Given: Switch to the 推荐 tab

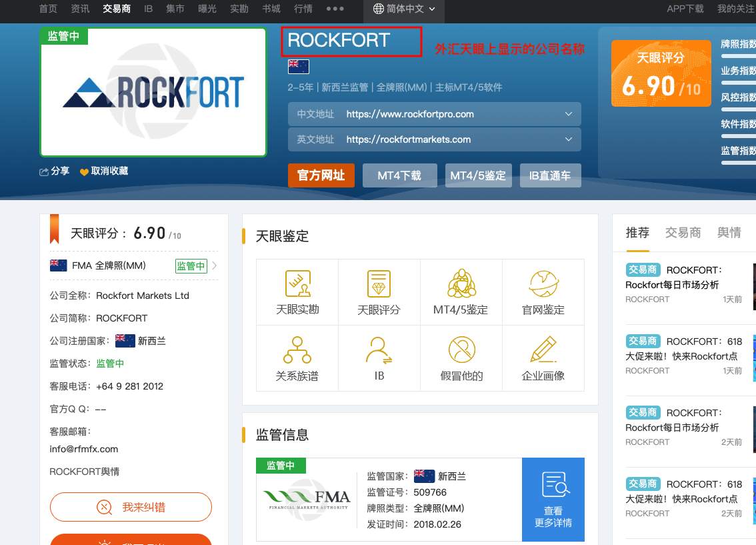Looking at the screenshot, I should (x=637, y=233).
